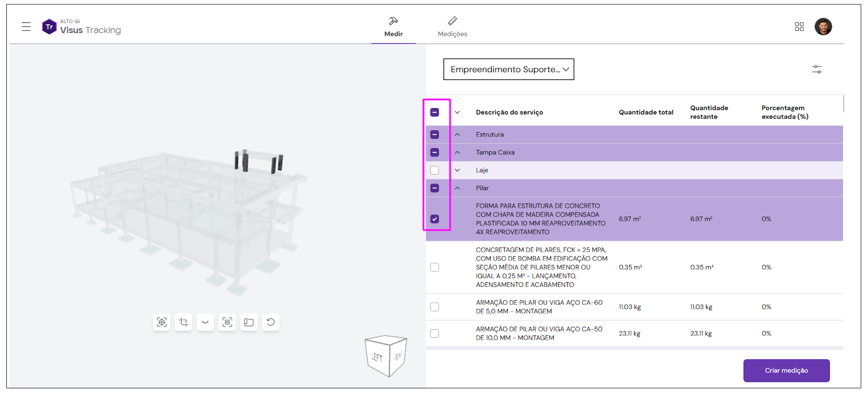This screenshot has height=396, width=868.
Task: Reset the 3D view with rotate arrow
Action: (271, 322)
